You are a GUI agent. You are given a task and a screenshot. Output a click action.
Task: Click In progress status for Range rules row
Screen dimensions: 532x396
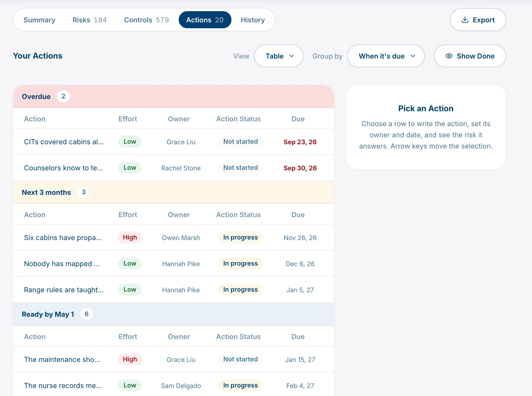(240, 290)
